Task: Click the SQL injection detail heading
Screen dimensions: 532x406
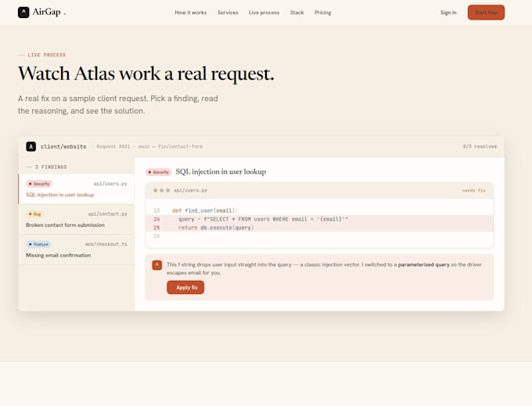Action: pos(221,171)
